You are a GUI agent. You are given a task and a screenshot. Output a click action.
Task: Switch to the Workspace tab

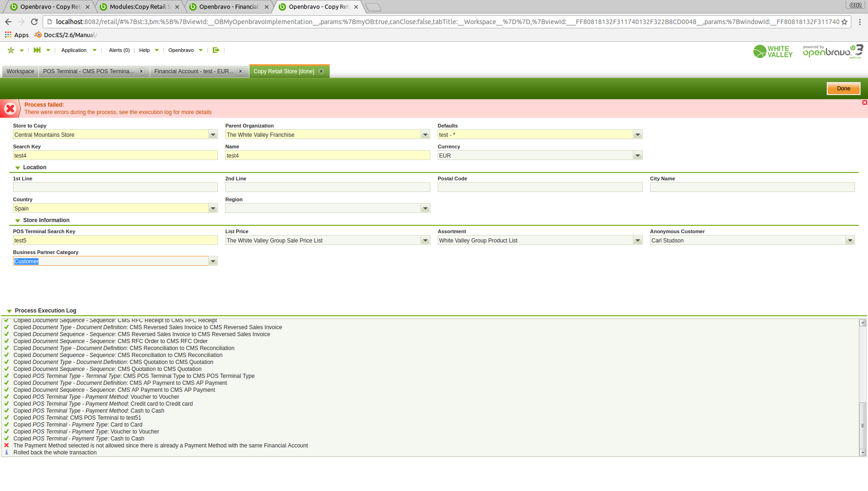[x=20, y=71]
